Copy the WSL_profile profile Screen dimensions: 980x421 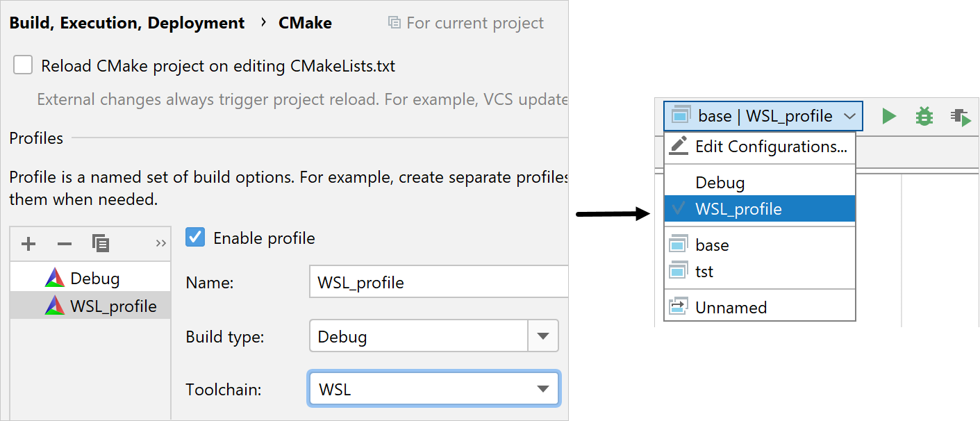pyautogui.click(x=101, y=244)
